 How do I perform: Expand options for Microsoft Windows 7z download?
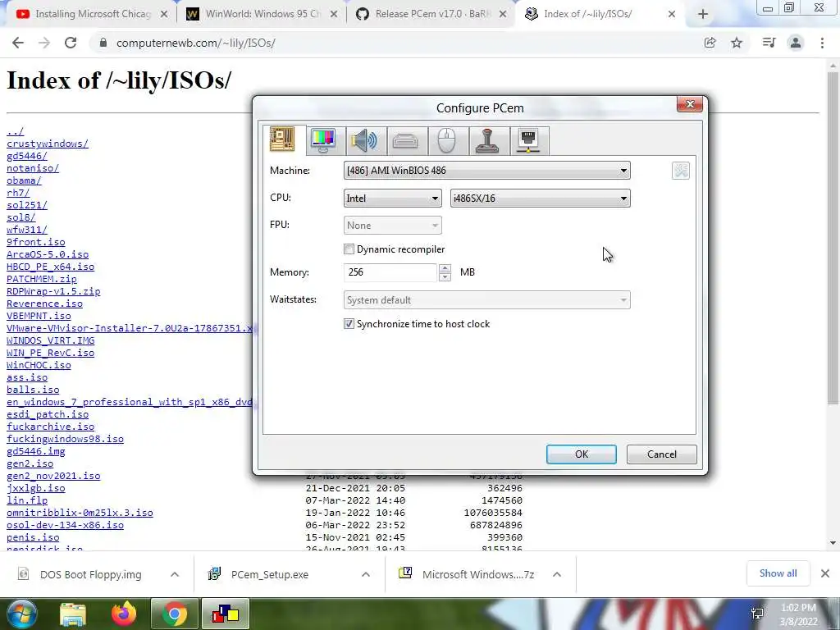pyautogui.click(x=557, y=574)
